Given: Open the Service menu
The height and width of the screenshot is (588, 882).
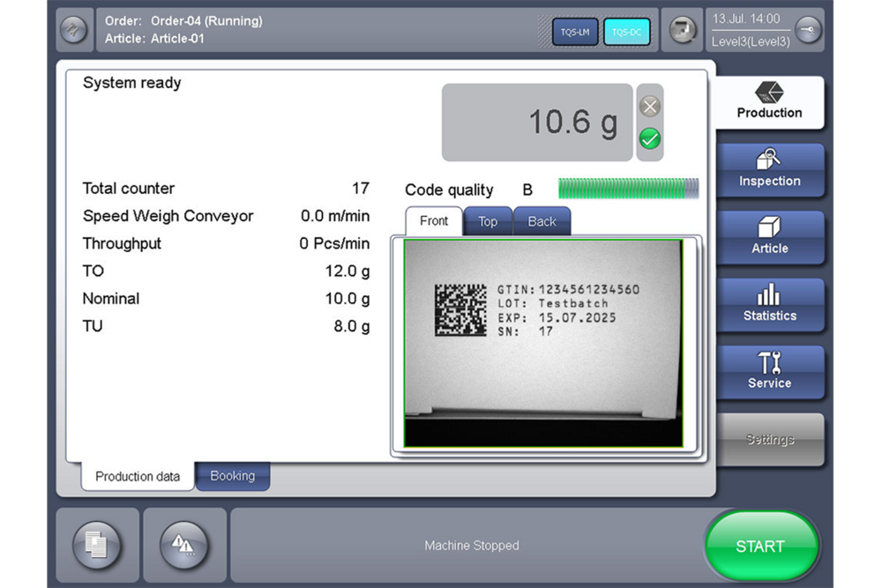Looking at the screenshot, I should pyautogui.click(x=769, y=372).
